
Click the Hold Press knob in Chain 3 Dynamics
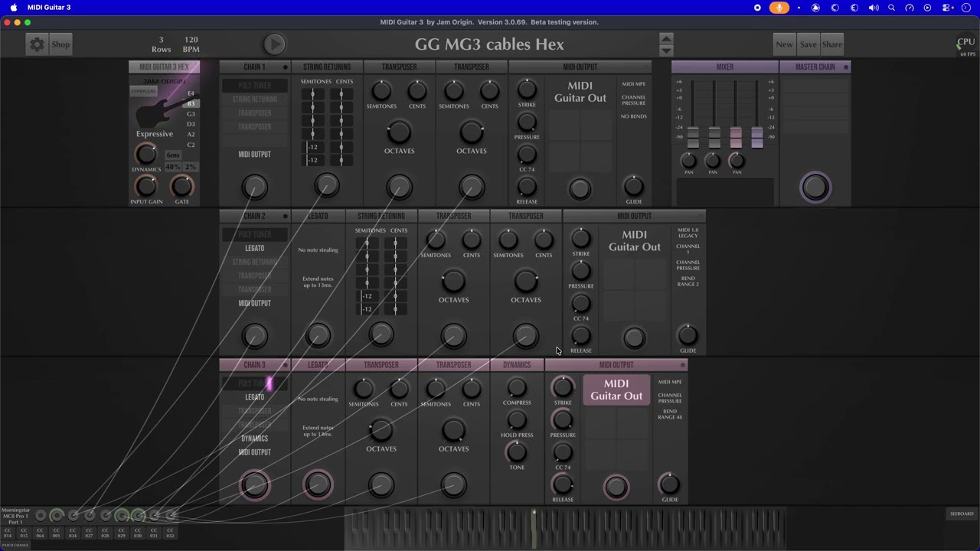point(517,420)
